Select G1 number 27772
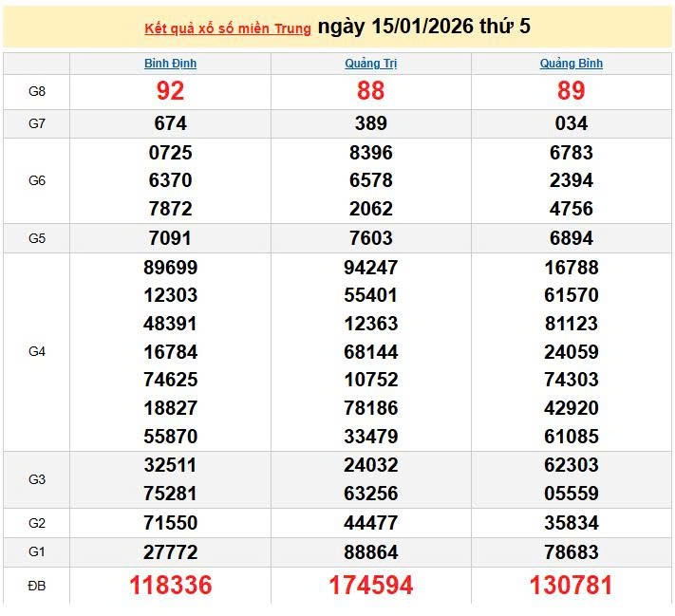 [x=171, y=552]
